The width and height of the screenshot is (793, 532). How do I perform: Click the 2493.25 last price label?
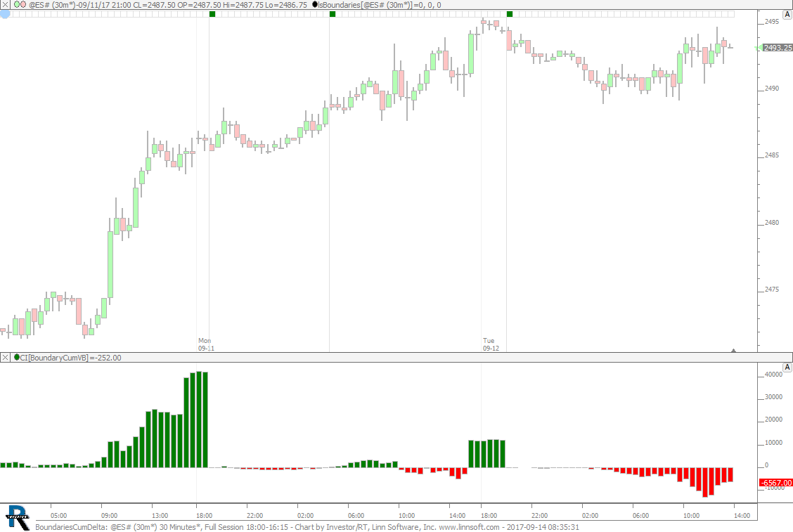(x=778, y=48)
